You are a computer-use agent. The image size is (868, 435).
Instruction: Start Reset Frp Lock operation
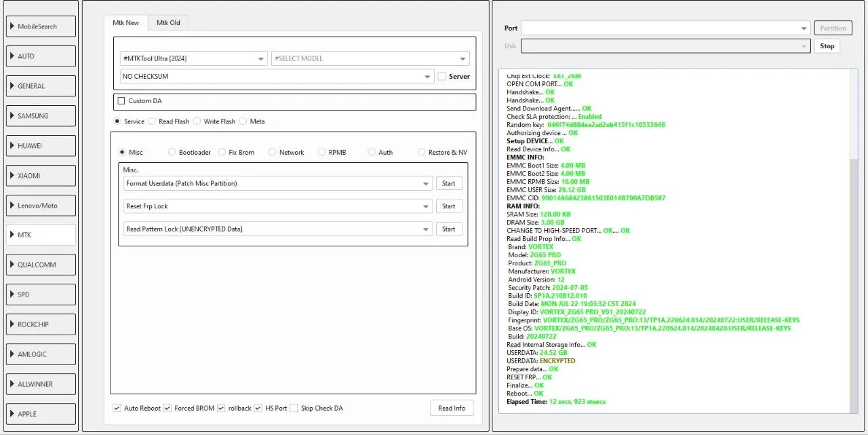click(x=449, y=206)
